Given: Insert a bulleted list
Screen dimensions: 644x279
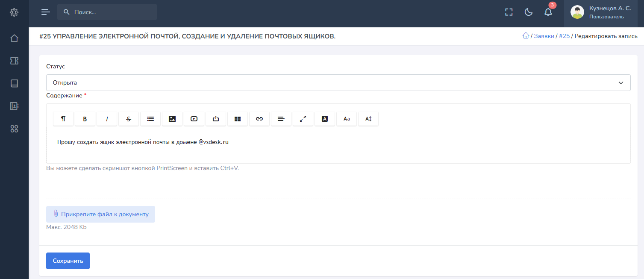Looking at the screenshot, I should (x=150, y=119).
